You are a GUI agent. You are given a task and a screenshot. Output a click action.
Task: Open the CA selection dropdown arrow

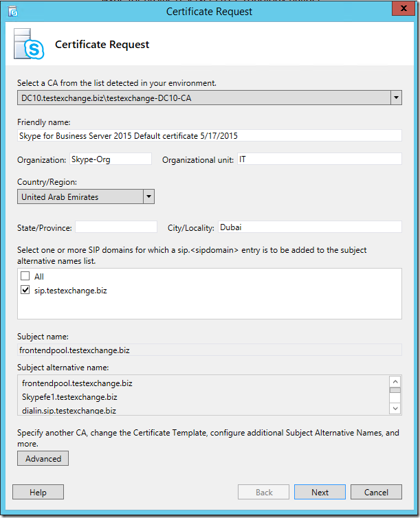coord(396,98)
